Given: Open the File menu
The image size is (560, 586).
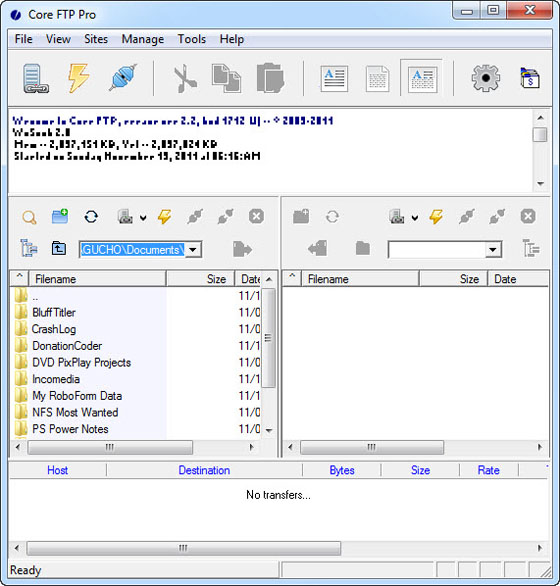Looking at the screenshot, I should pos(24,39).
